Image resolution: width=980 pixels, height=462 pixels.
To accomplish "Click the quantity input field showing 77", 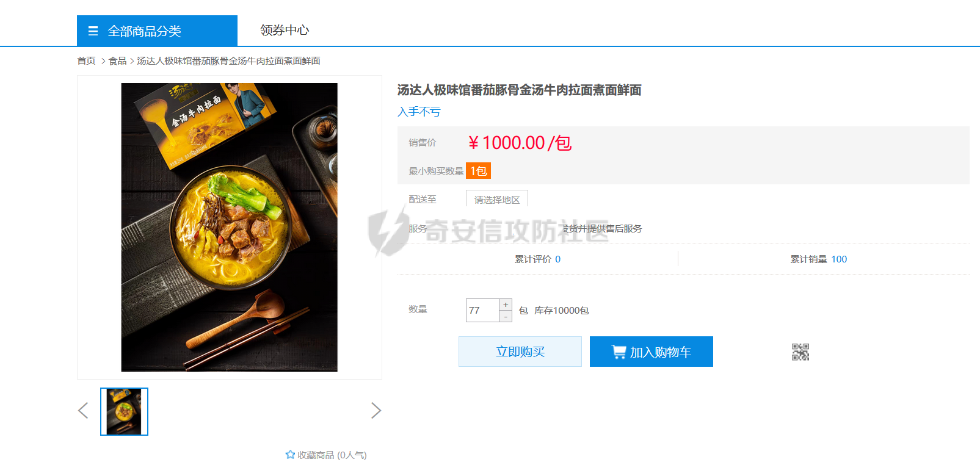I will pos(482,310).
